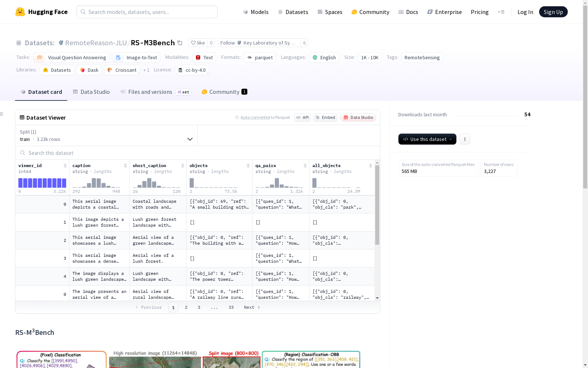588x368 pixels.
Task: Click the like heart button
Action: point(198,43)
